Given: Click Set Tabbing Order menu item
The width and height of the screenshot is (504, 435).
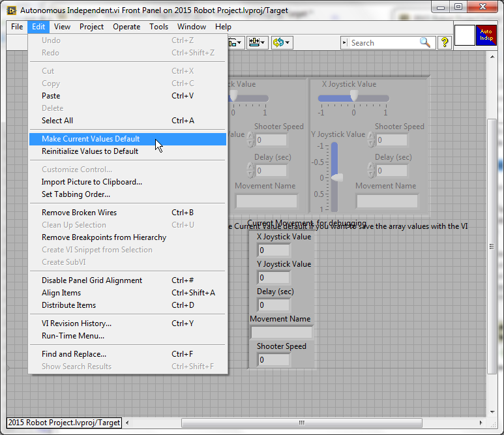Looking at the screenshot, I should (76, 194).
